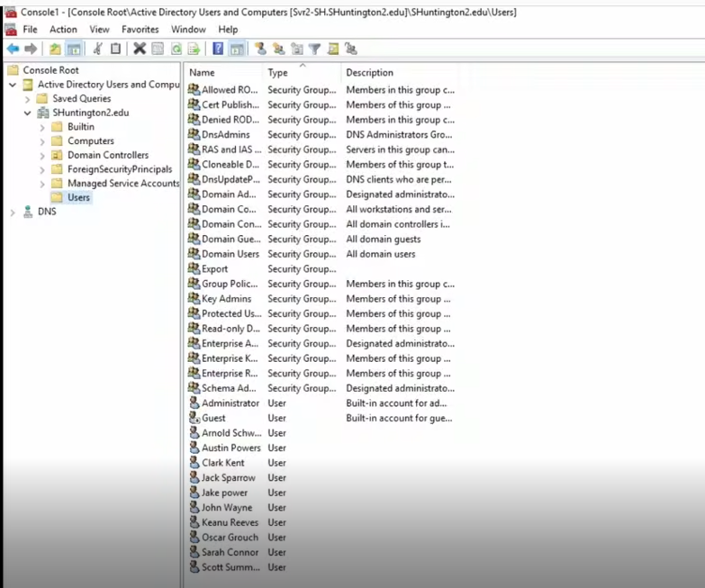Create a new group via toolbar icon
The height and width of the screenshot is (588, 705).
(x=278, y=49)
